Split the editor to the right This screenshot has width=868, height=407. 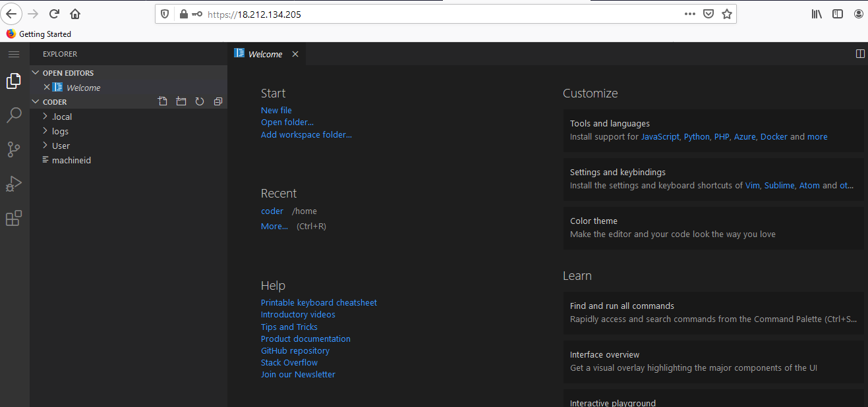pos(860,54)
